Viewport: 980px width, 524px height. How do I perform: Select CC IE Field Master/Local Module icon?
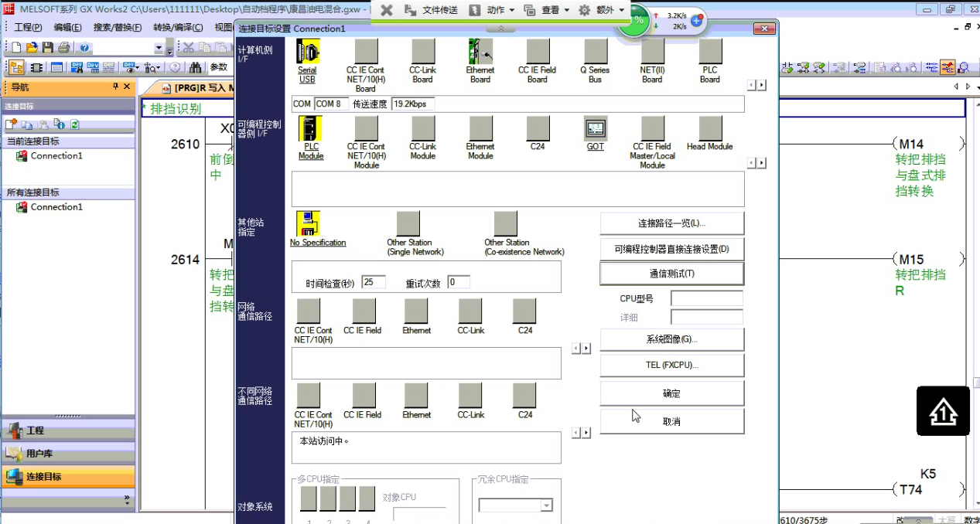pos(653,128)
